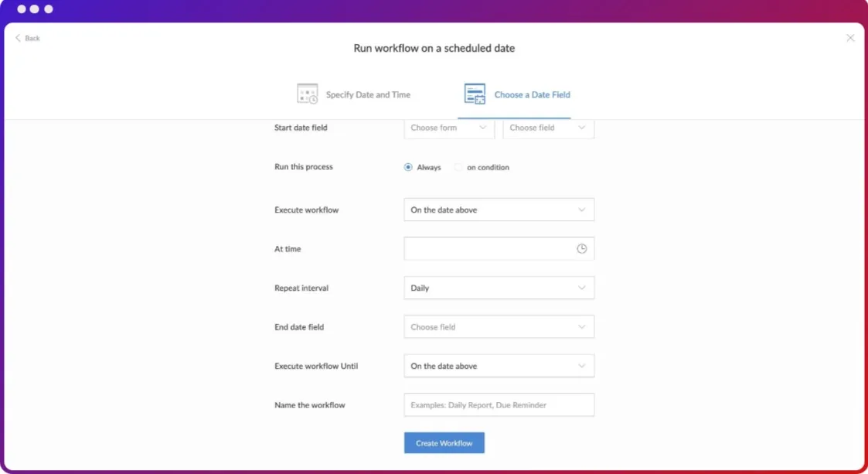Image resolution: width=868 pixels, height=474 pixels.
Task: Click the End date field label
Action: pyautogui.click(x=299, y=327)
